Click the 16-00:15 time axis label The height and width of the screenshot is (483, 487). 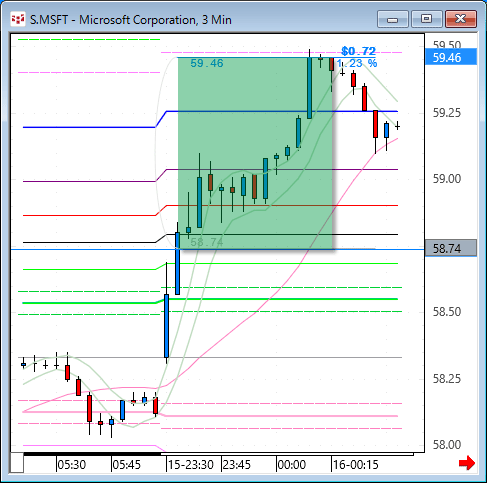click(x=355, y=465)
